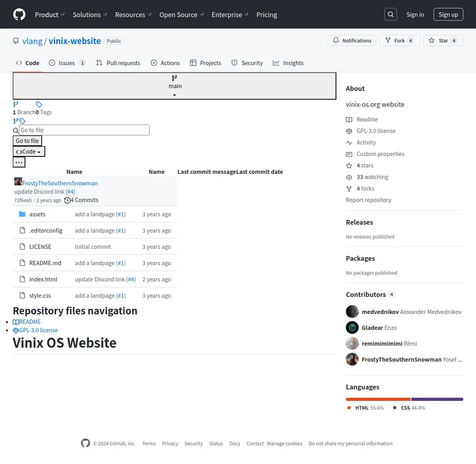Expand the Code download dropdown

[29, 152]
